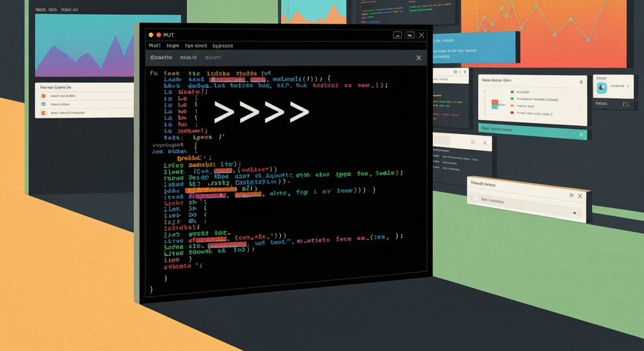Screen dimensions: 644x351
Task: Close the INUT terminal window
Action: (421, 35)
